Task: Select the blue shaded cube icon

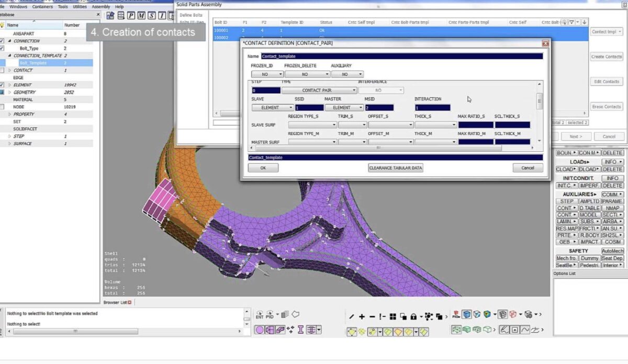Action: click(467, 314)
